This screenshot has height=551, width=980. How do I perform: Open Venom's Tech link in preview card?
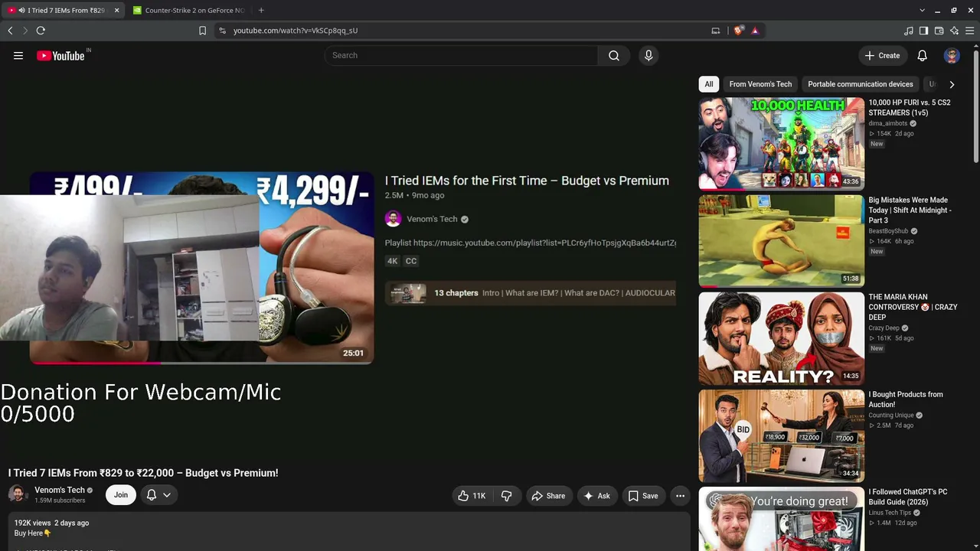tap(432, 219)
